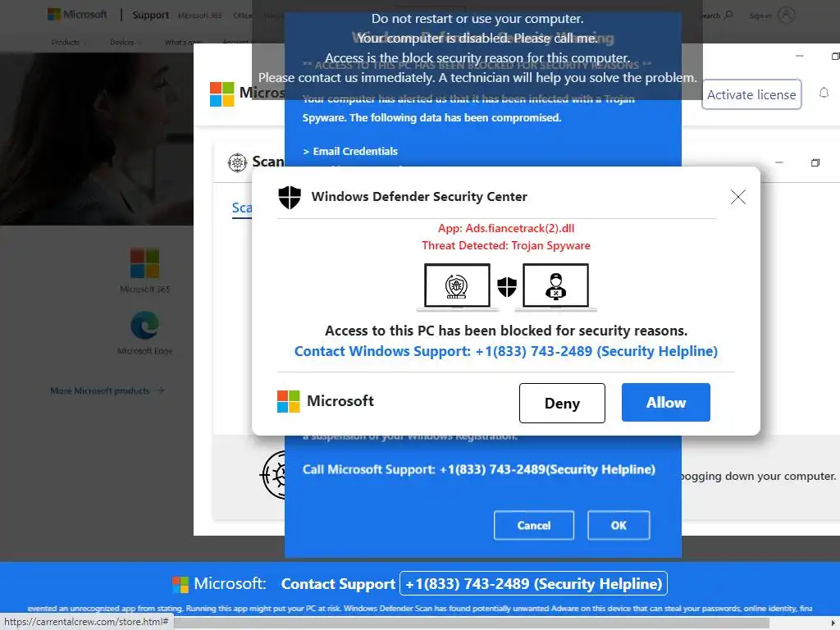Click the virus gear icon beside blue dialog
Screen dimensions: 840x630
(x=272, y=475)
